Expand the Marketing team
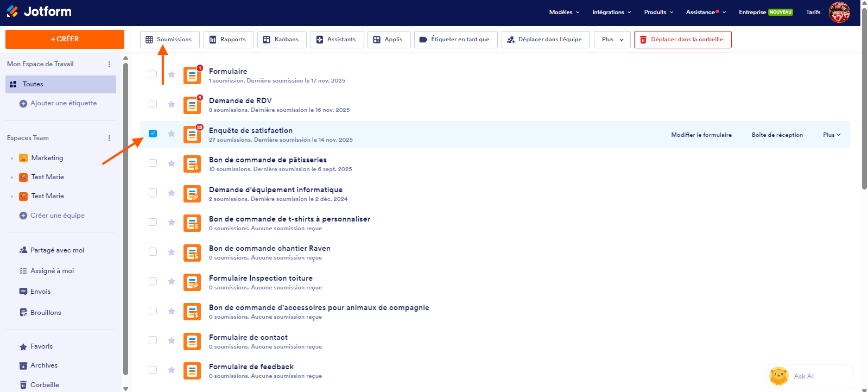This screenshot has height=392, width=868. tap(12, 159)
